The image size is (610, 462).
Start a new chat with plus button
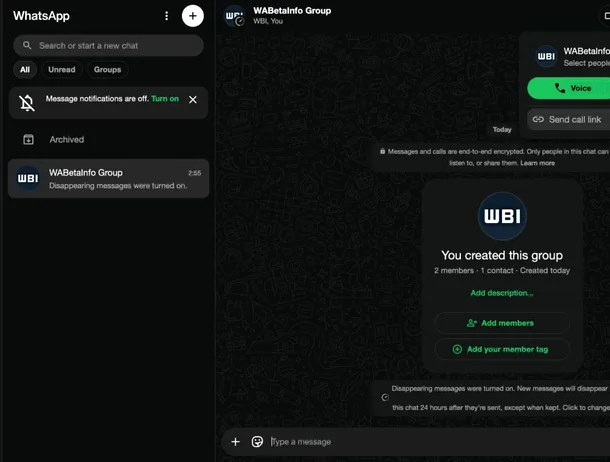(193, 16)
